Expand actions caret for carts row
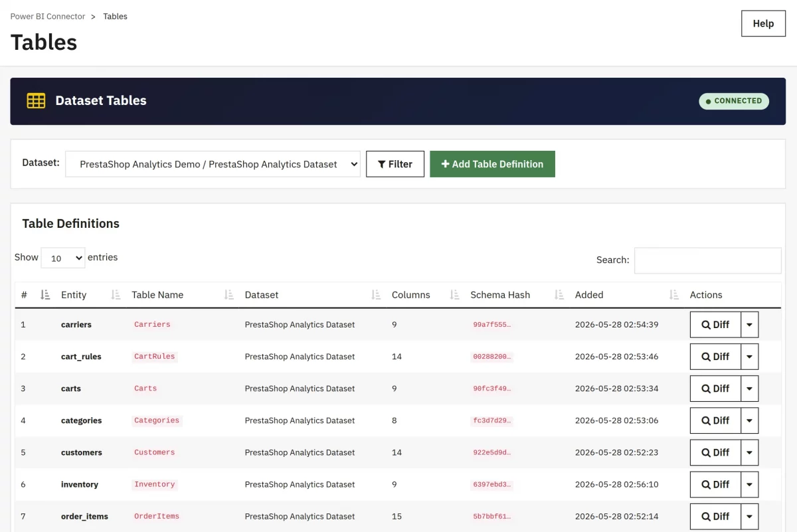The height and width of the screenshot is (532, 797). point(749,389)
